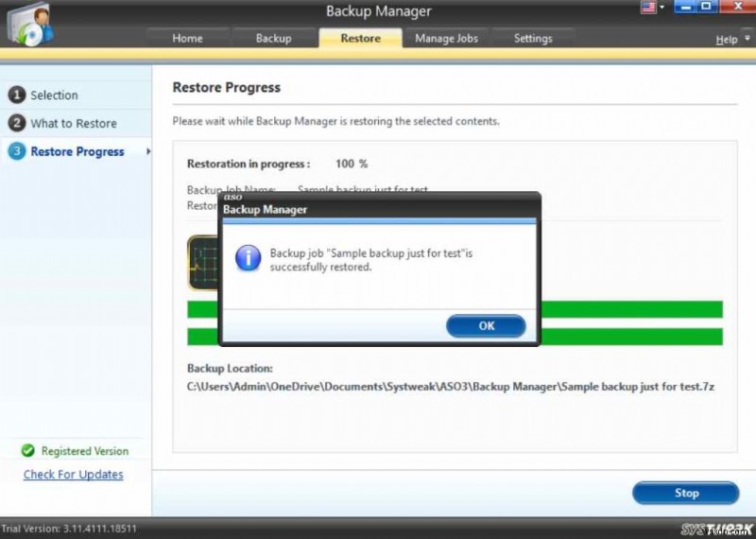Click the blue information icon in the dialog
The image size is (756, 539).
(248, 257)
